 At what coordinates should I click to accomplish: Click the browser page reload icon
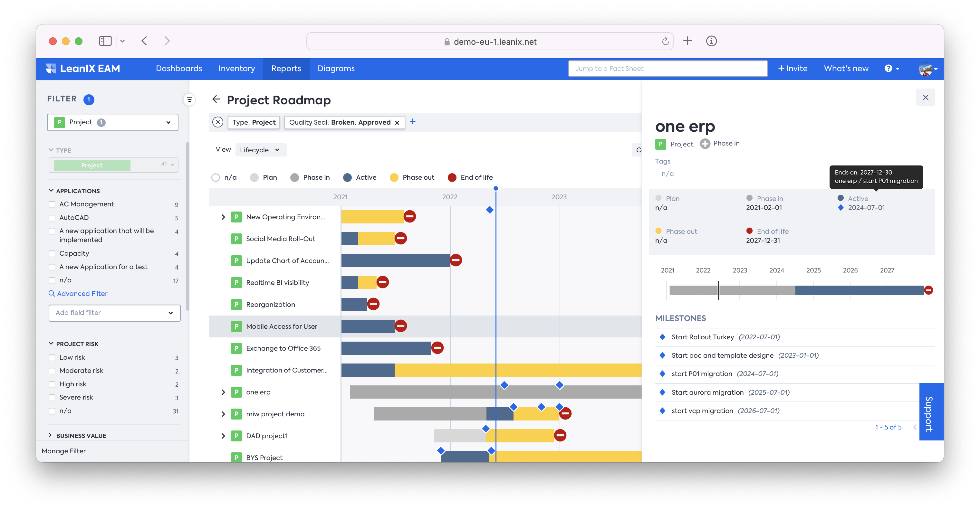[x=665, y=42]
